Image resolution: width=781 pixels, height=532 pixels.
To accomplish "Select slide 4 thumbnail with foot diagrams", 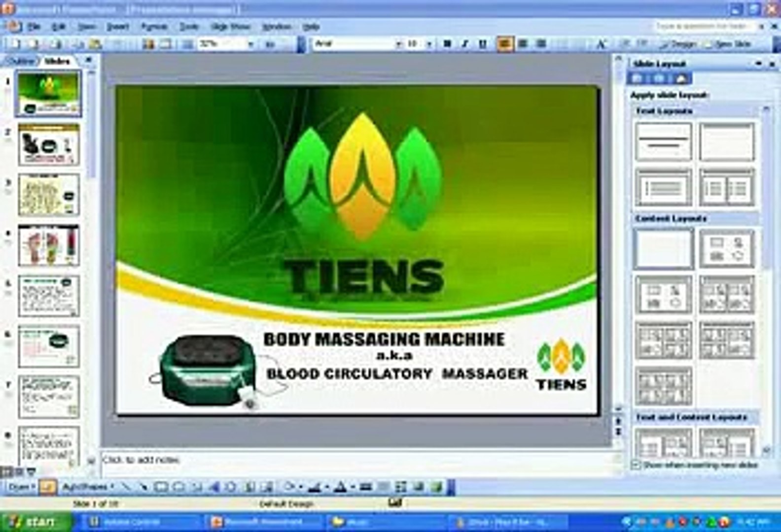I will [x=48, y=245].
